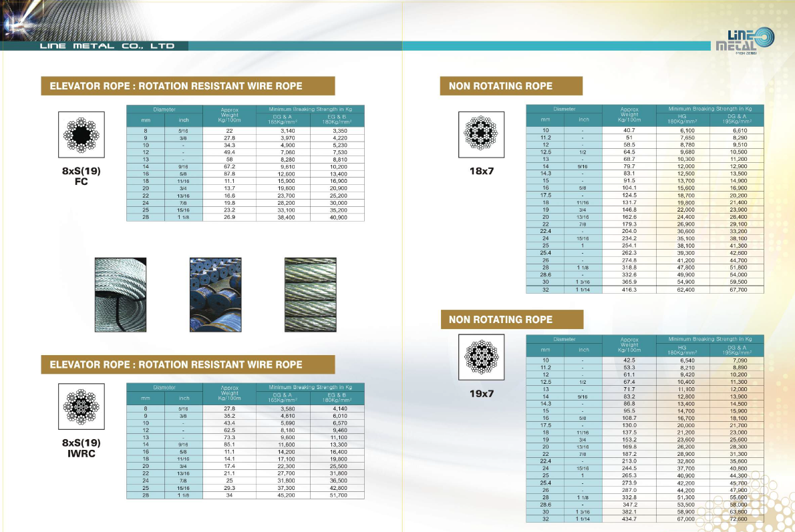Select the 416.3 weight cell in 18x7 table
This screenshot has height=532, width=795.
[x=629, y=290]
